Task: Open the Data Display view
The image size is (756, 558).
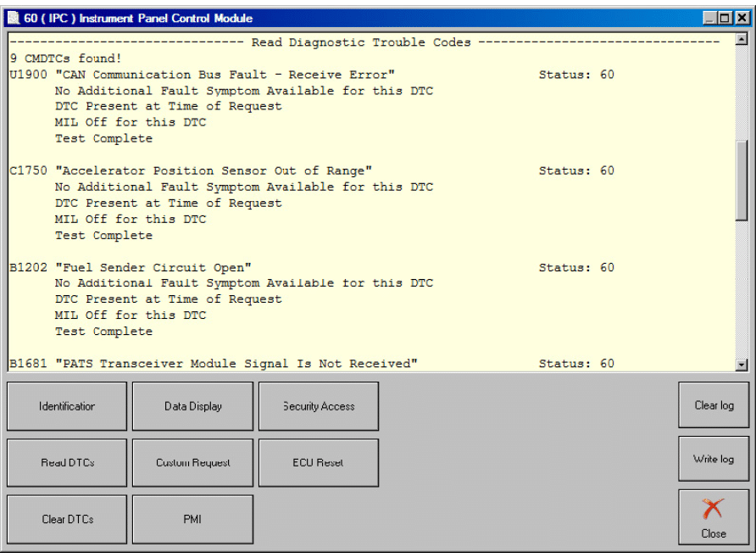Action: (192, 406)
